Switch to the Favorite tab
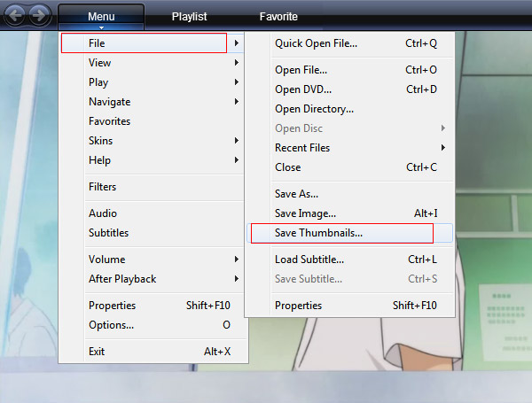 278,17
